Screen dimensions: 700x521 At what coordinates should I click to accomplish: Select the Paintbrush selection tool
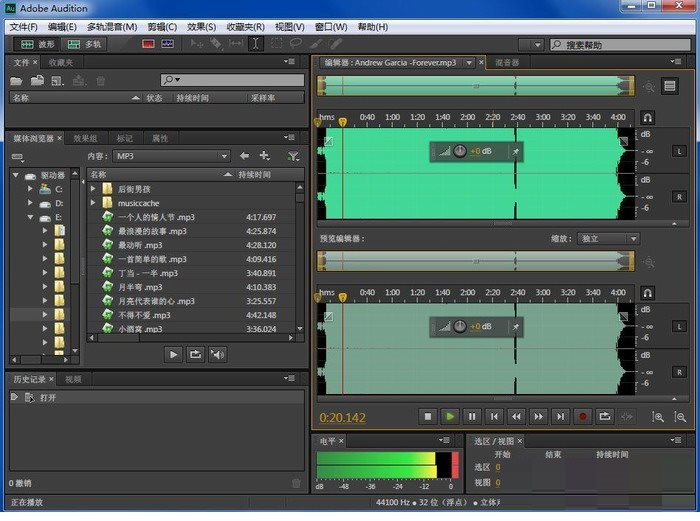pos(316,44)
